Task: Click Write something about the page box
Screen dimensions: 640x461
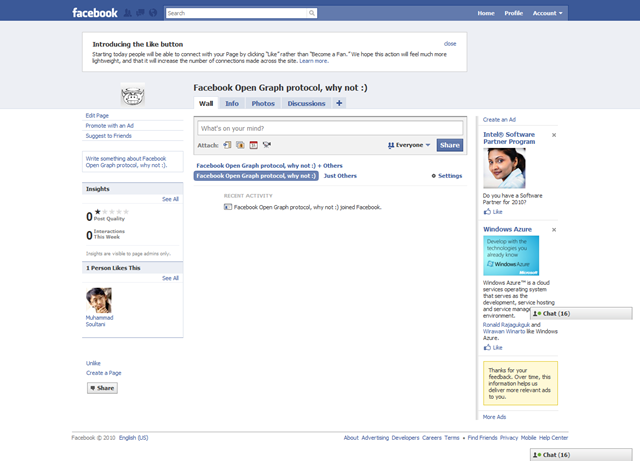Action: click(133, 162)
